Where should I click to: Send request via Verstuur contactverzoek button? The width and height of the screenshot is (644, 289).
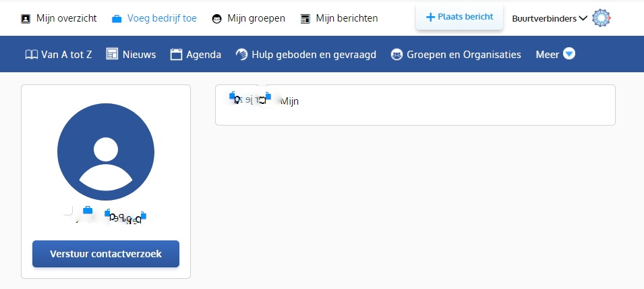106,254
